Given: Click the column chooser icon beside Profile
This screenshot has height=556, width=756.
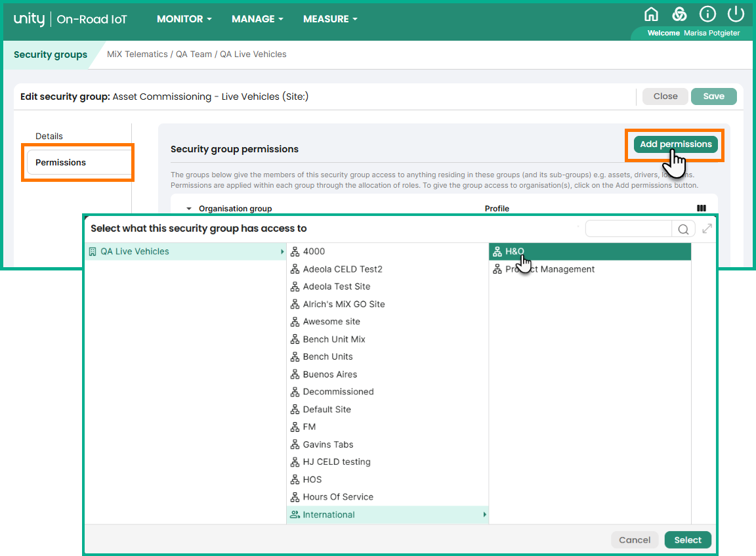Looking at the screenshot, I should pyautogui.click(x=702, y=208).
